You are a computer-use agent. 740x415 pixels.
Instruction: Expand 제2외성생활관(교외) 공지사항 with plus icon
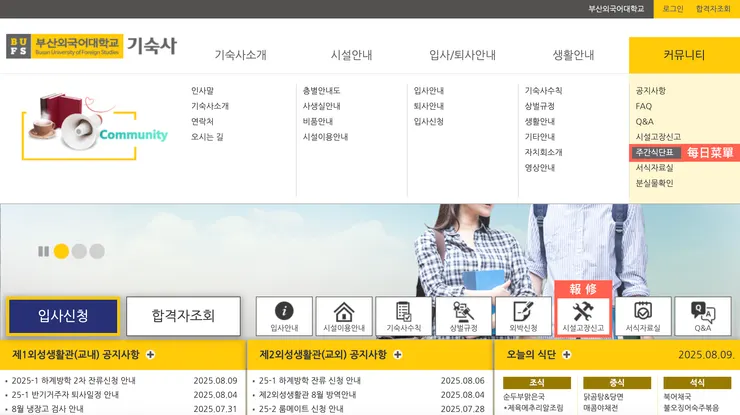pos(398,355)
